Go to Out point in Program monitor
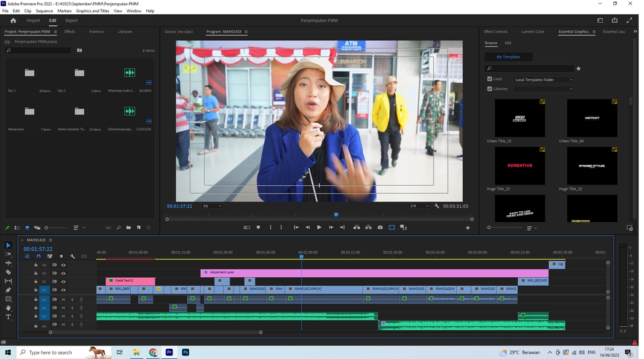 (x=342, y=227)
